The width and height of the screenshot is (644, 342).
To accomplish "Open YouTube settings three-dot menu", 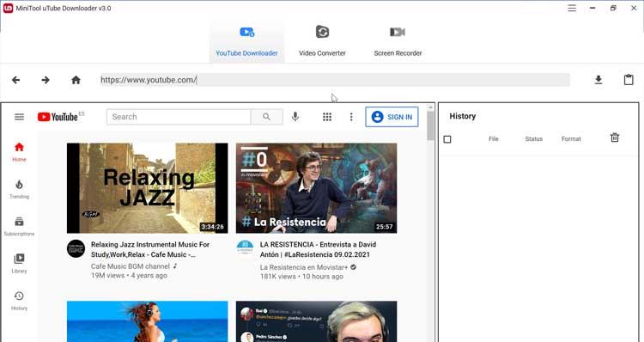I will (351, 117).
